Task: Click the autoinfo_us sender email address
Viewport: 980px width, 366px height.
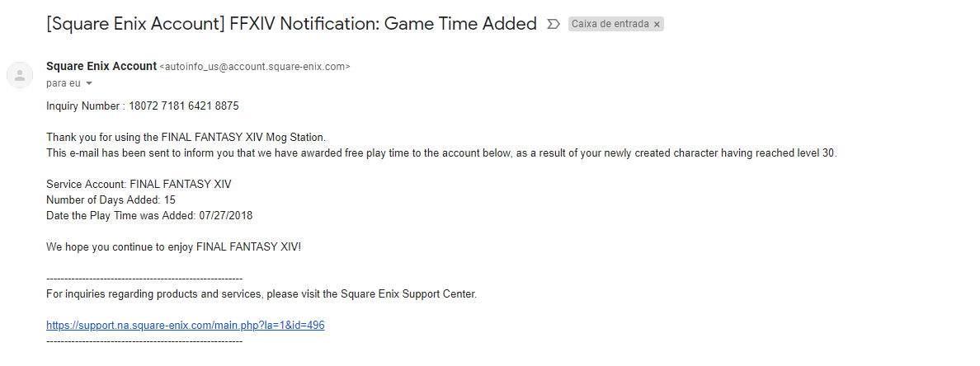Action: pos(254,67)
